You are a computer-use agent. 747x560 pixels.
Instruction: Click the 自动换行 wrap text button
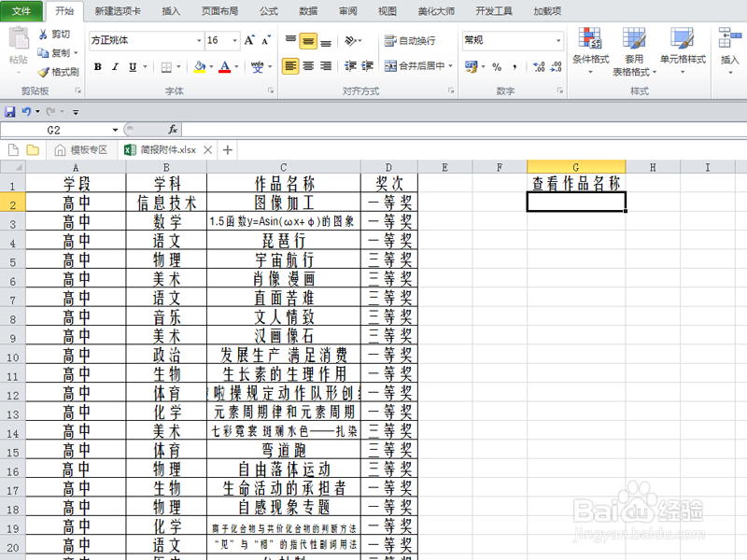coord(410,41)
